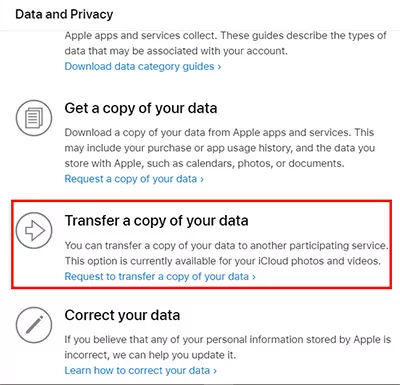Click the text about iCloud photos and videos

[x=223, y=261]
